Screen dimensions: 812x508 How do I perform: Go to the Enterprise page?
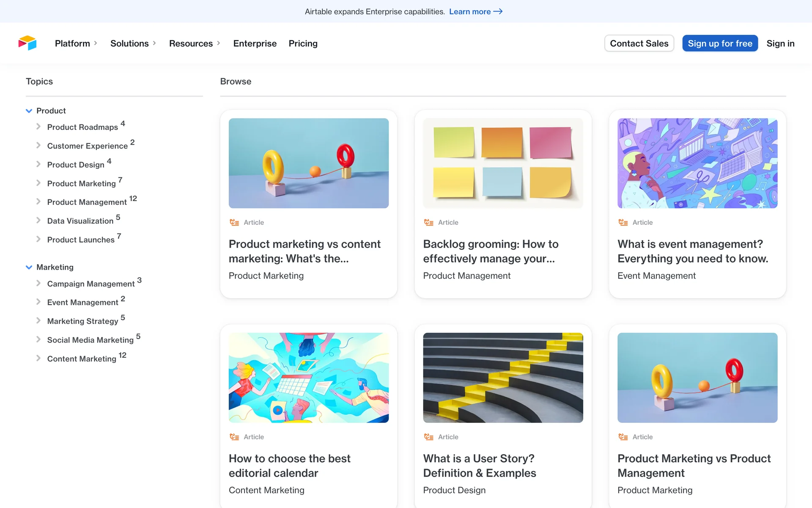pos(255,43)
